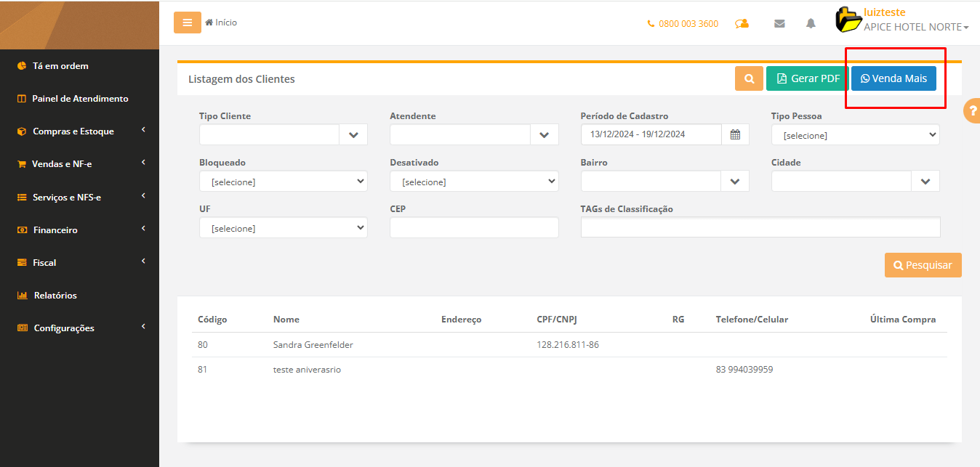Click the company folder logo icon
Image resolution: width=980 pixels, height=467 pixels.
tap(848, 20)
